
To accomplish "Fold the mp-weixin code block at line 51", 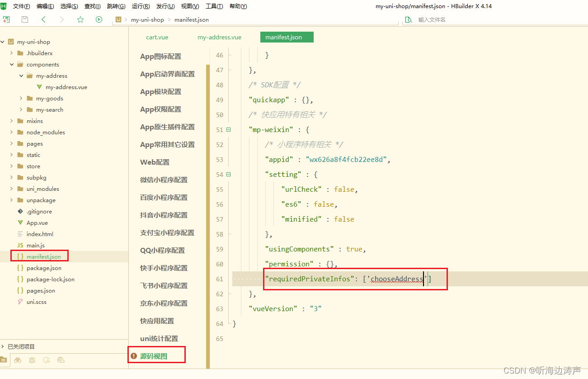I will pos(228,129).
